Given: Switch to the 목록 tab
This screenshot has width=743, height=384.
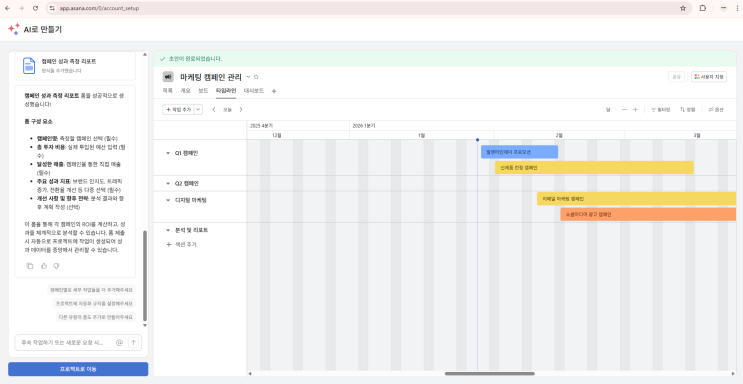Looking at the screenshot, I should coord(168,91).
